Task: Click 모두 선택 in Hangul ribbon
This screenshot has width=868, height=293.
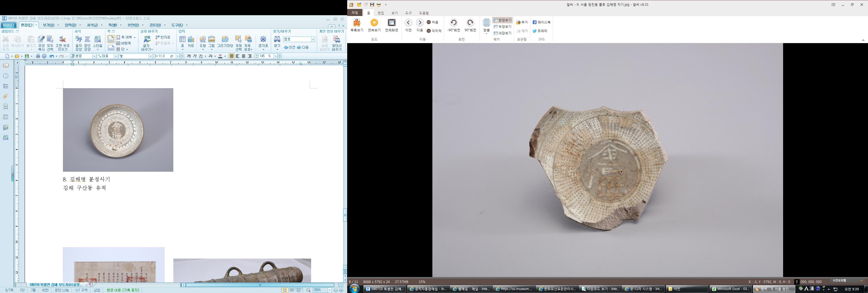Action: (x=50, y=43)
